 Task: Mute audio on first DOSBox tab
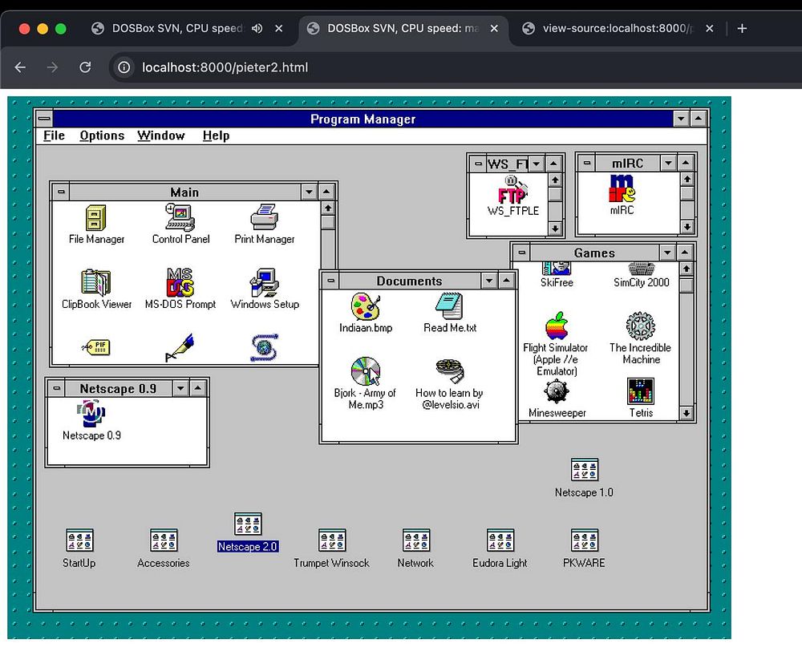(x=257, y=29)
